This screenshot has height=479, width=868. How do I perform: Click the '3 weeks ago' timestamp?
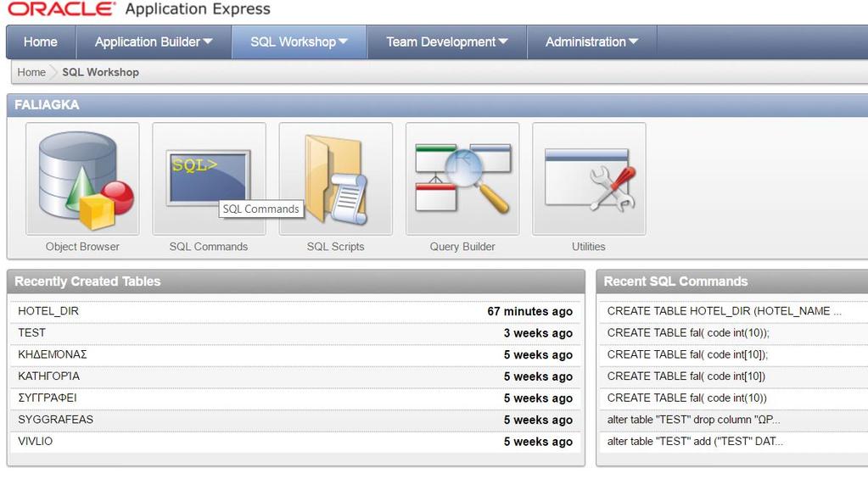coord(538,333)
